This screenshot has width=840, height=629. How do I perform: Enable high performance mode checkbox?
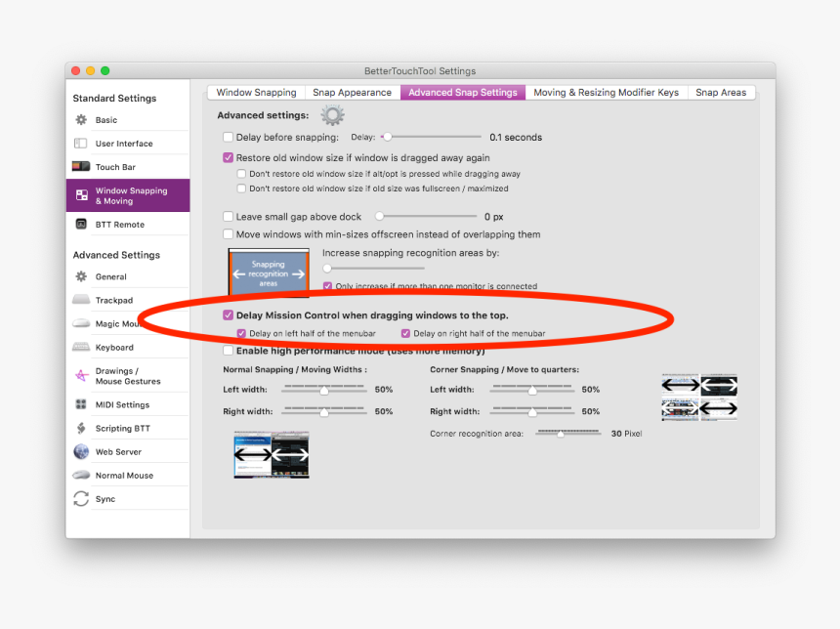coord(228,351)
